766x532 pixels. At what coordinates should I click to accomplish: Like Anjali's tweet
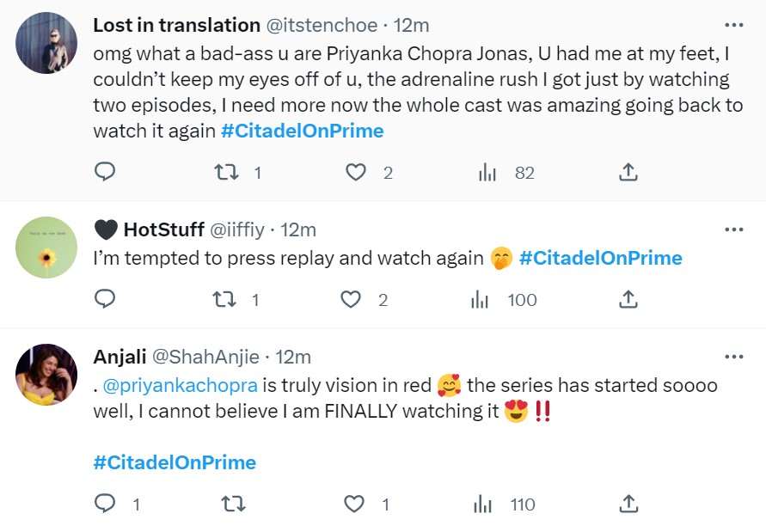coord(353,504)
